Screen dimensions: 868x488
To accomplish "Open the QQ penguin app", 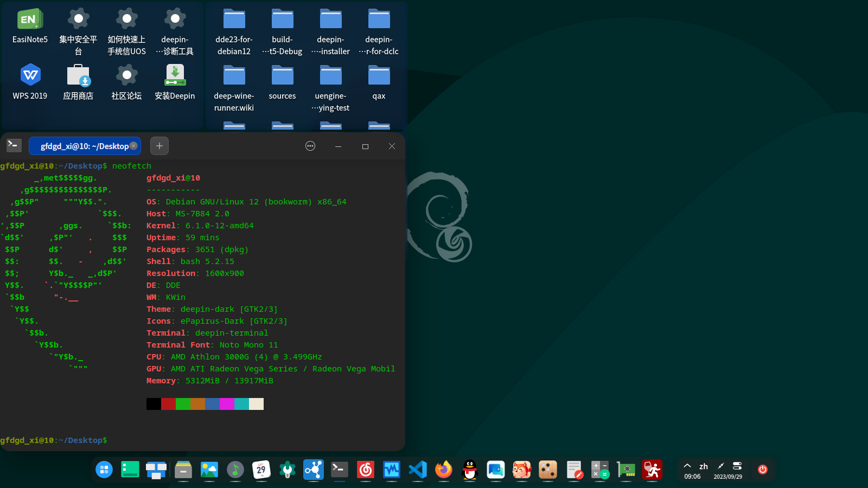I will tap(470, 470).
